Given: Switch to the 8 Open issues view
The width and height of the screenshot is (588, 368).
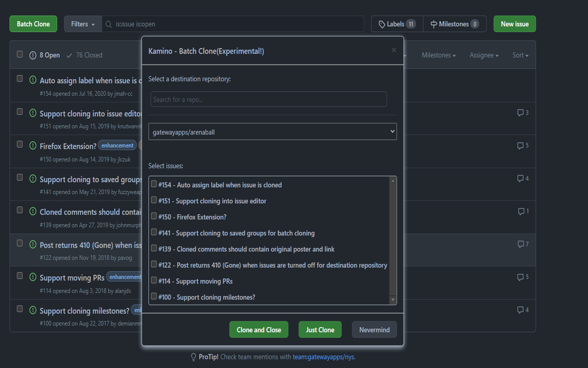Looking at the screenshot, I should pyautogui.click(x=45, y=55).
